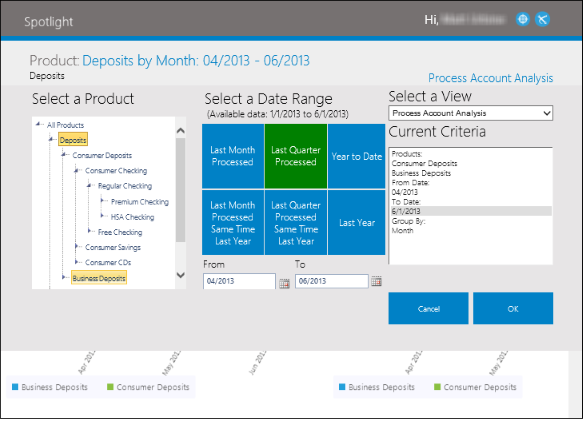Select Regular Checking in product tree

coord(125,186)
